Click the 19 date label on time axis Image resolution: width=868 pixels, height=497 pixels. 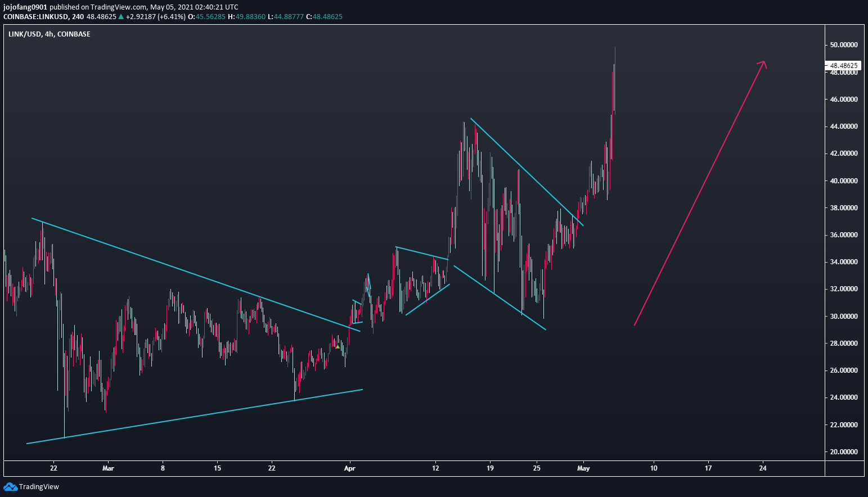490,468
